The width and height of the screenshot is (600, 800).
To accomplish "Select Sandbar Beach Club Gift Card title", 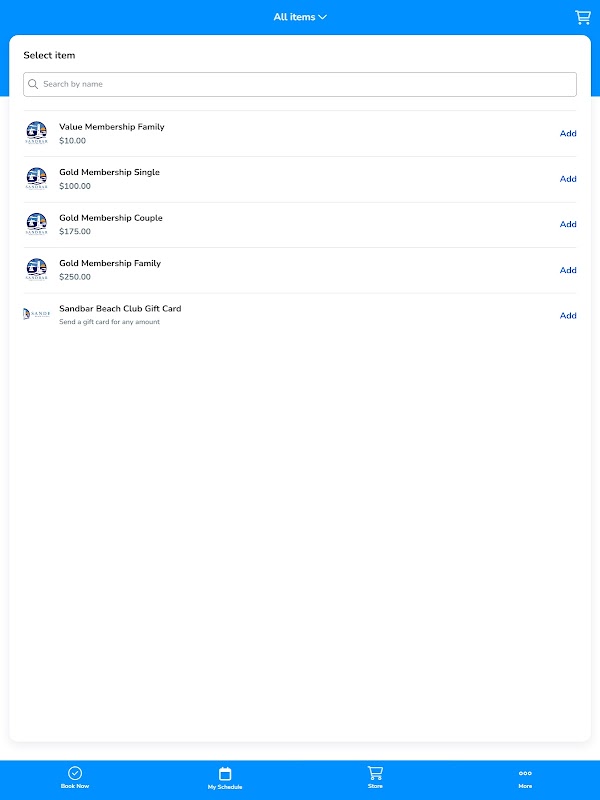I will 120,308.
